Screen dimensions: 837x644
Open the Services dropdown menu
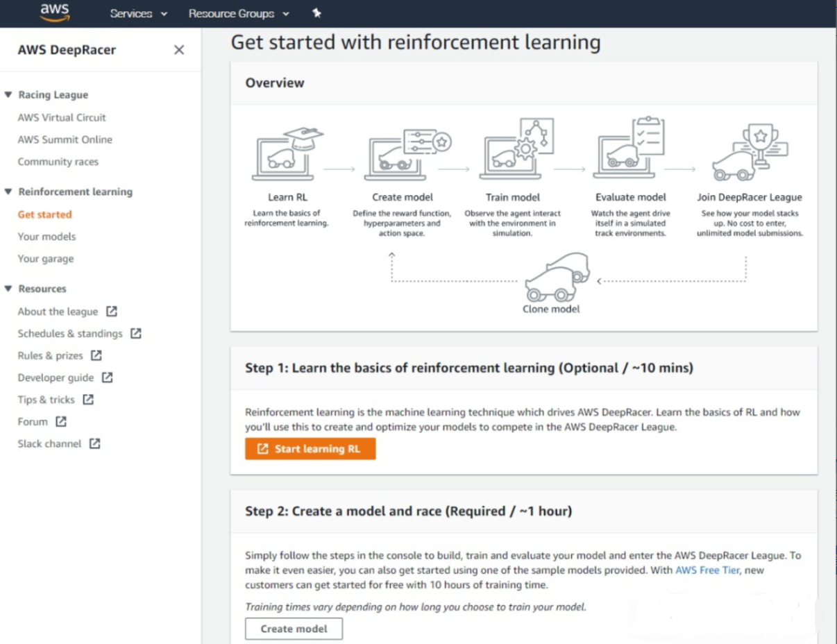click(x=139, y=13)
